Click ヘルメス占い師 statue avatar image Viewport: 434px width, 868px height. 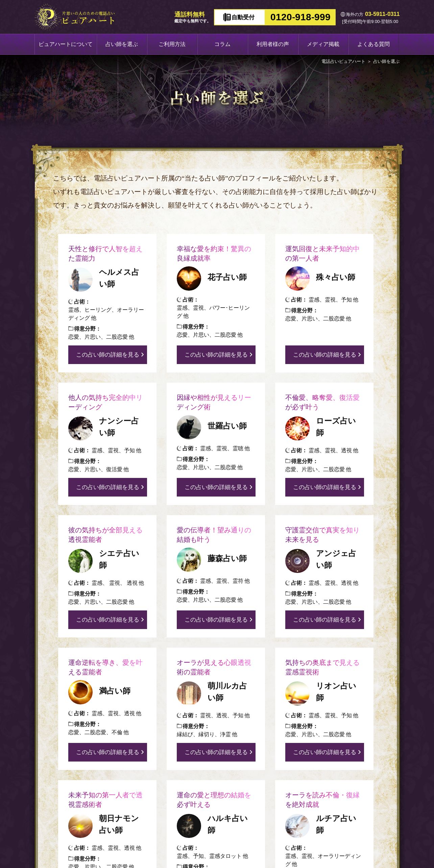coord(80,280)
